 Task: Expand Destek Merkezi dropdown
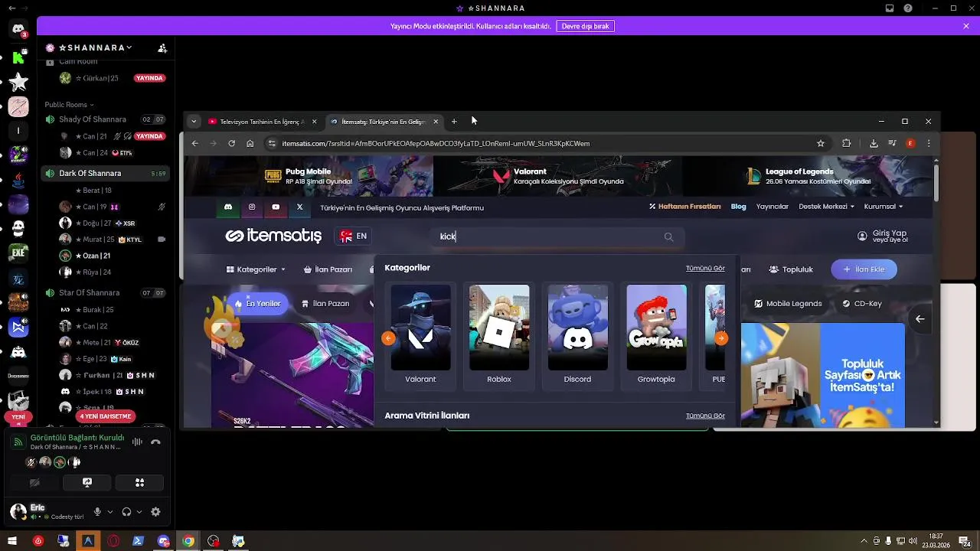pyautogui.click(x=826, y=207)
